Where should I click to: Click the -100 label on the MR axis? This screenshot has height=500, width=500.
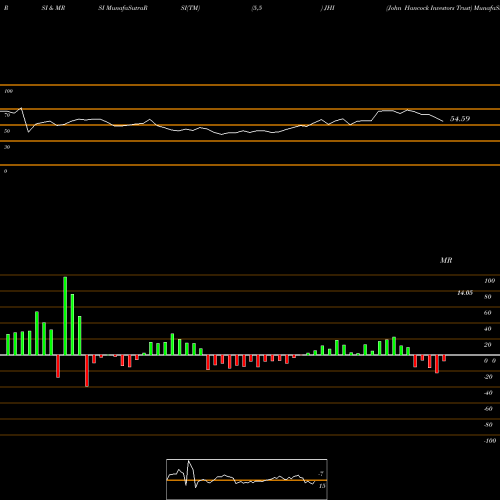[490, 441]
